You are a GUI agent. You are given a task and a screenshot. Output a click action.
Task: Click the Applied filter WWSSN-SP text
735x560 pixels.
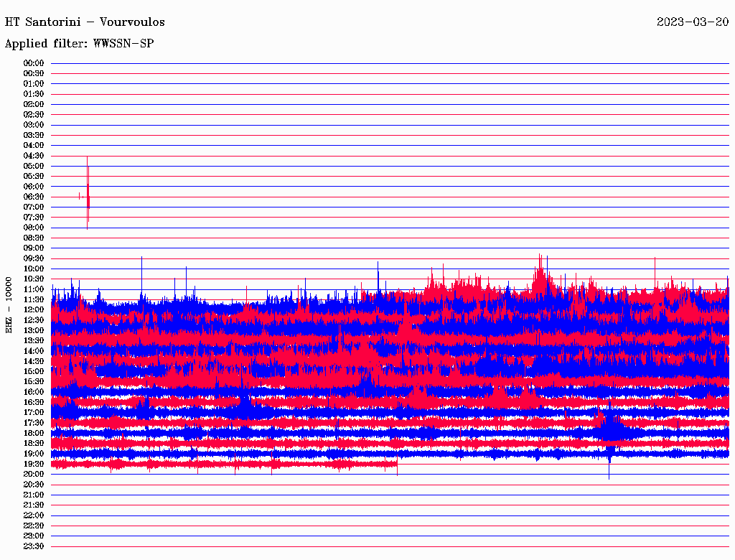point(79,43)
